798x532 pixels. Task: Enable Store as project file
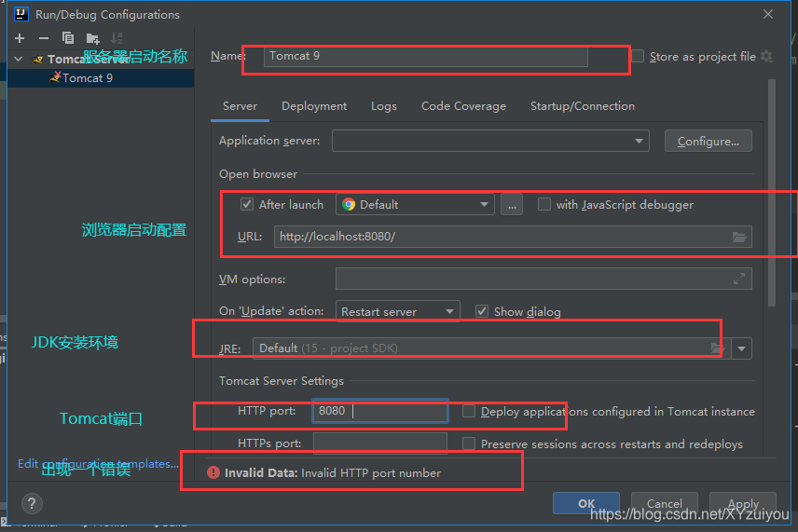coord(638,56)
